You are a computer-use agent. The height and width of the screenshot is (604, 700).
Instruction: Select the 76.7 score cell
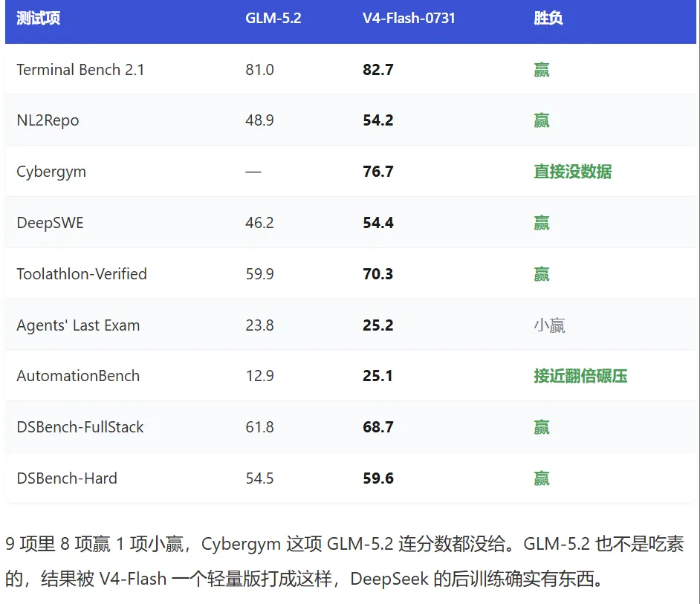click(378, 172)
